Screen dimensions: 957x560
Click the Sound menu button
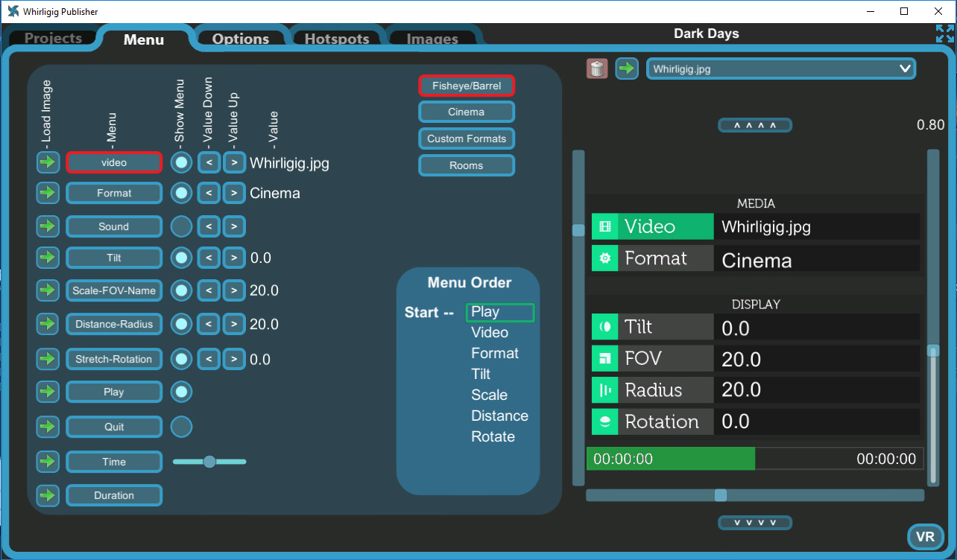[114, 226]
